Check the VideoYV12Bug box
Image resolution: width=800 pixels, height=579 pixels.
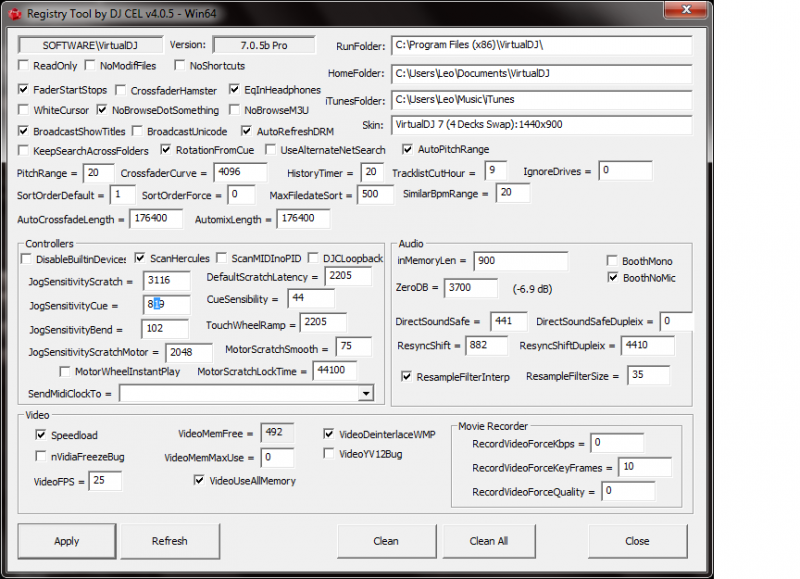(329, 454)
